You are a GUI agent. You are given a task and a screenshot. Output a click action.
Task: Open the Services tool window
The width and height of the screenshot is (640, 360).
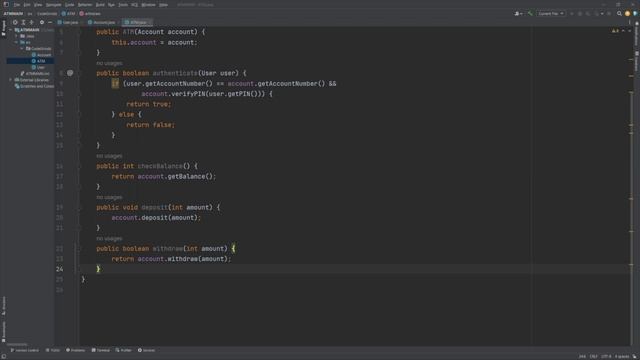[x=146, y=350]
